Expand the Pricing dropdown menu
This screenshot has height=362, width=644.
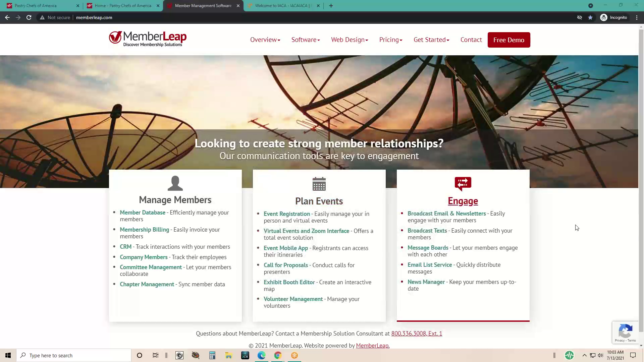coord(391,40)
